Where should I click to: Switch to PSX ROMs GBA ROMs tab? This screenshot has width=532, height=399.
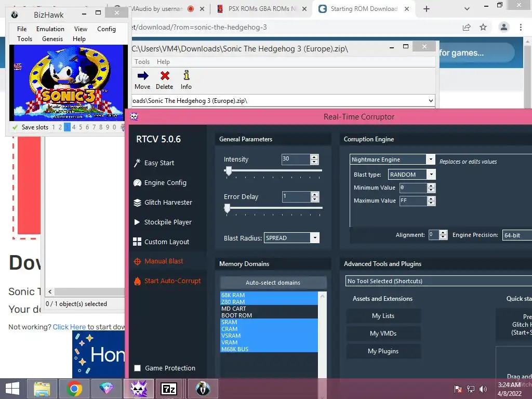coord(262,9)
